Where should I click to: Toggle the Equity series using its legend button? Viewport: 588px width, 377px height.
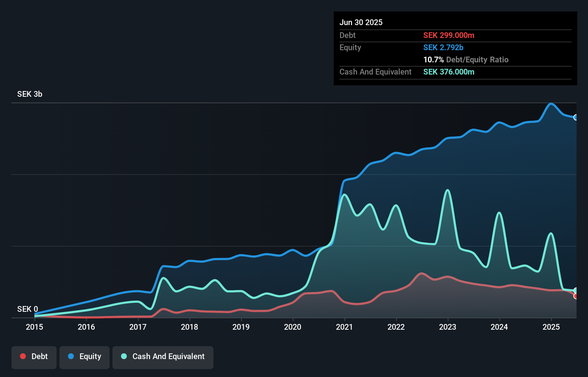pyautogui.click(x=85, y=357)
